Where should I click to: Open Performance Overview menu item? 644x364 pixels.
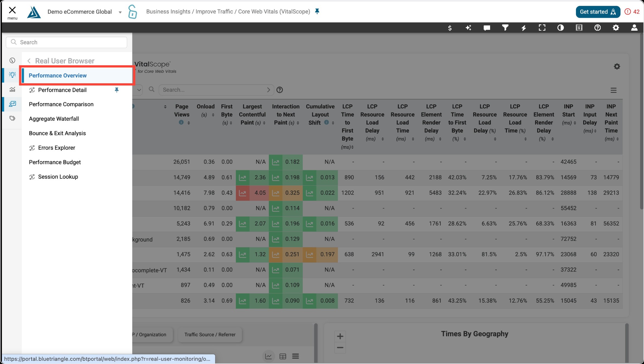[x=77, y=76]
